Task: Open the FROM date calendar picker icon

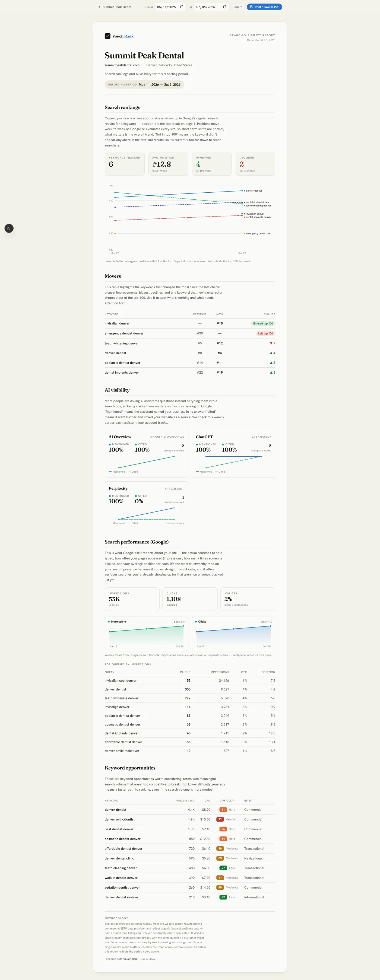Action: coord(182,7)
